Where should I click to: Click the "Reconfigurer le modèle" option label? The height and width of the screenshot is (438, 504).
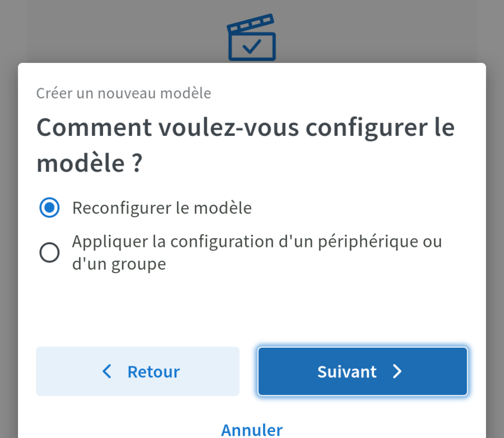162,208
